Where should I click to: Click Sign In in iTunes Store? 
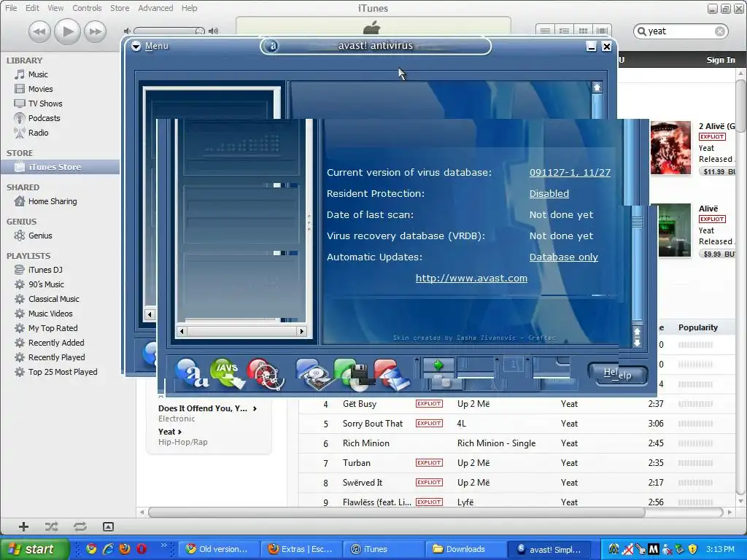(x=720, y=60)
